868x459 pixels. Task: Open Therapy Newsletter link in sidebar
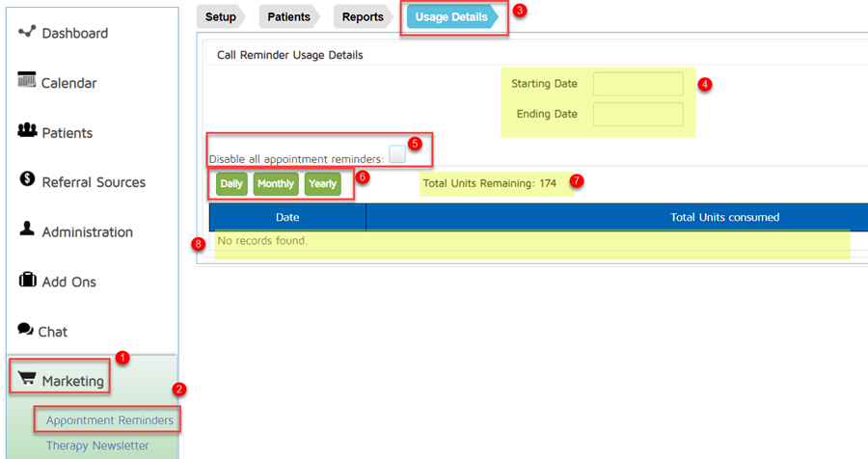97,445
